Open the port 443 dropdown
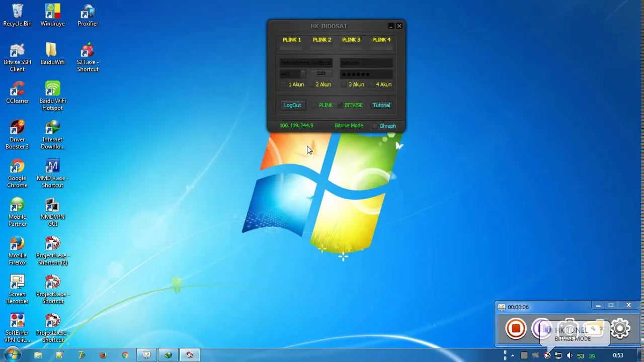Viewport: 644px width, 362px height. pos(303,74)
